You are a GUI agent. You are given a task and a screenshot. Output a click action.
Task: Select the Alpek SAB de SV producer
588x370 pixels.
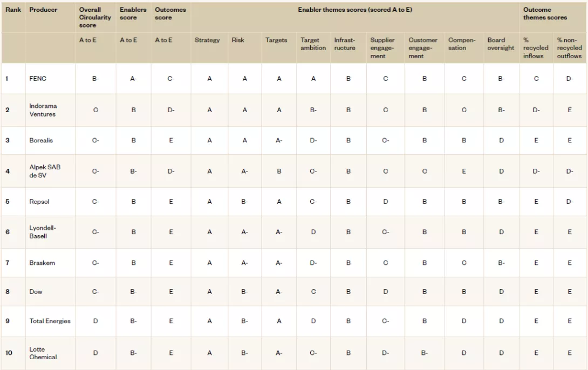(45, 171)
